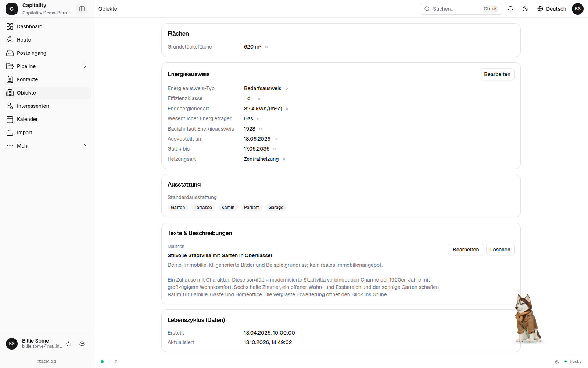Click the Capitality logo icon

12,9
